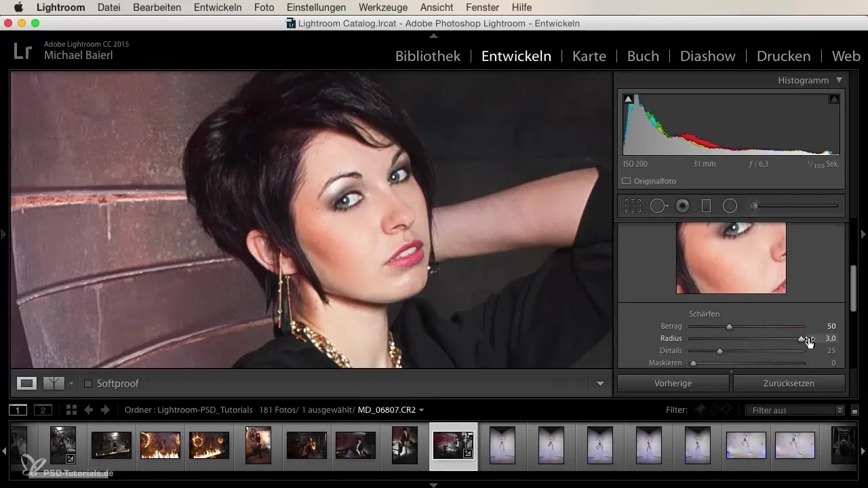Click the Lr logo identity plate
868x488 pixels.
(23, 52)
